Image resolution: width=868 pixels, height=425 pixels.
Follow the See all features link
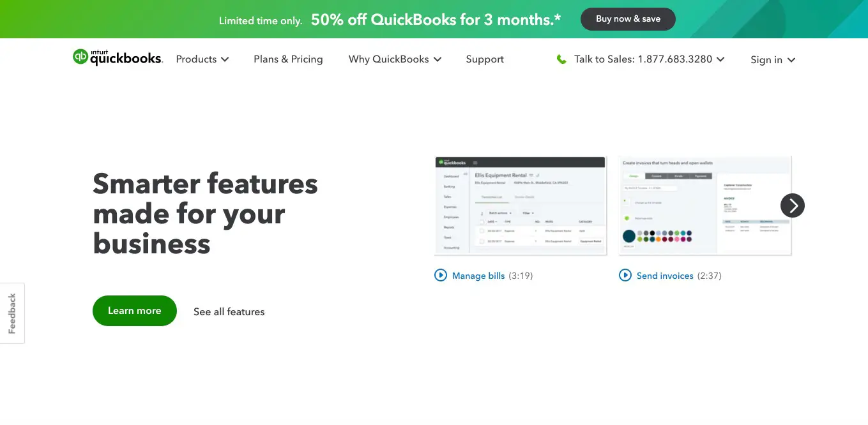tap(229, 312)
